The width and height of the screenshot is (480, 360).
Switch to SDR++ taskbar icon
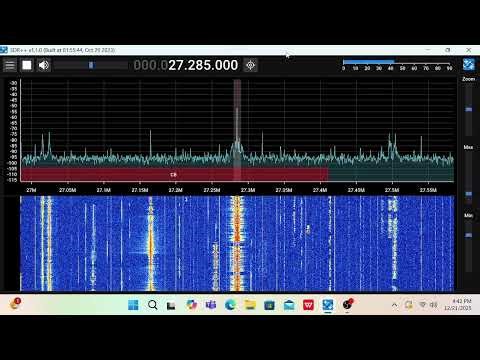[328, 305]
